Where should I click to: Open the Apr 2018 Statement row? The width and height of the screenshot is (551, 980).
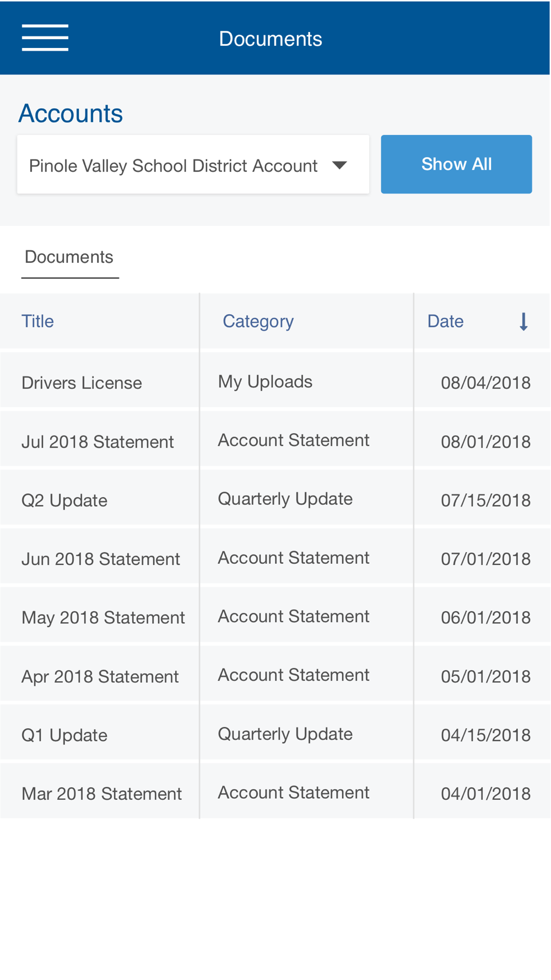click(x=275, y=676)
